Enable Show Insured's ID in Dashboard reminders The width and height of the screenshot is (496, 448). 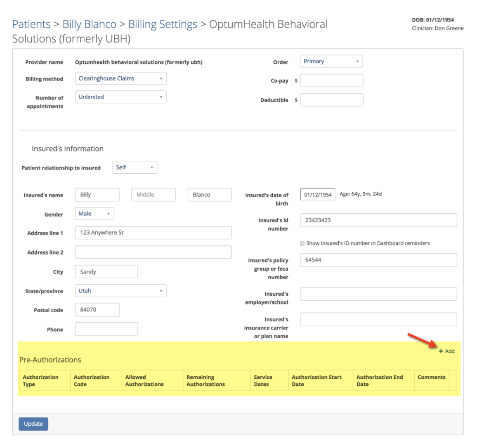tap(302, 243)
